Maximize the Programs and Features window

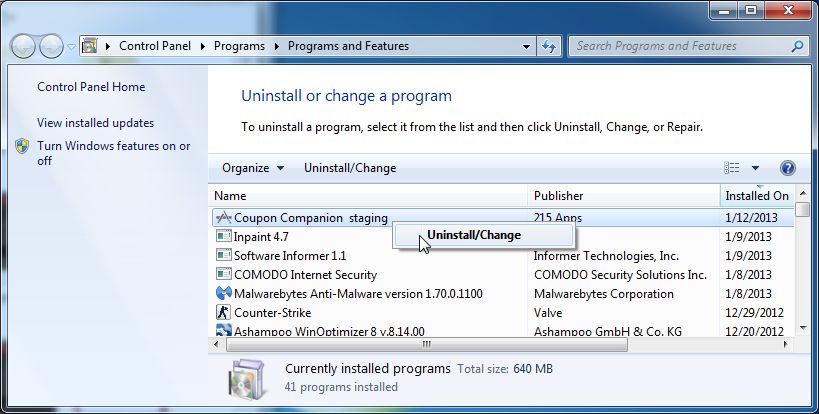tap(751, 10)
